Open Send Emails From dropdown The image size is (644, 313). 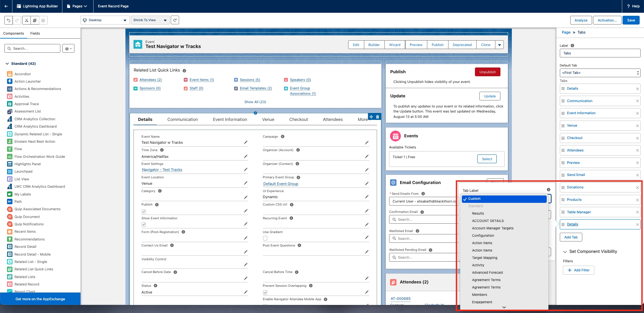(x=423, y=202)
